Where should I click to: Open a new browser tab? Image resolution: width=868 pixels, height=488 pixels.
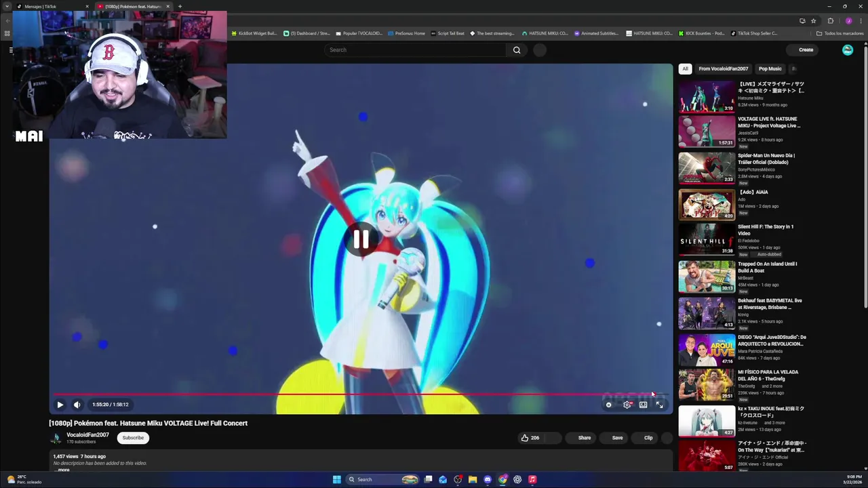(180, 6)
